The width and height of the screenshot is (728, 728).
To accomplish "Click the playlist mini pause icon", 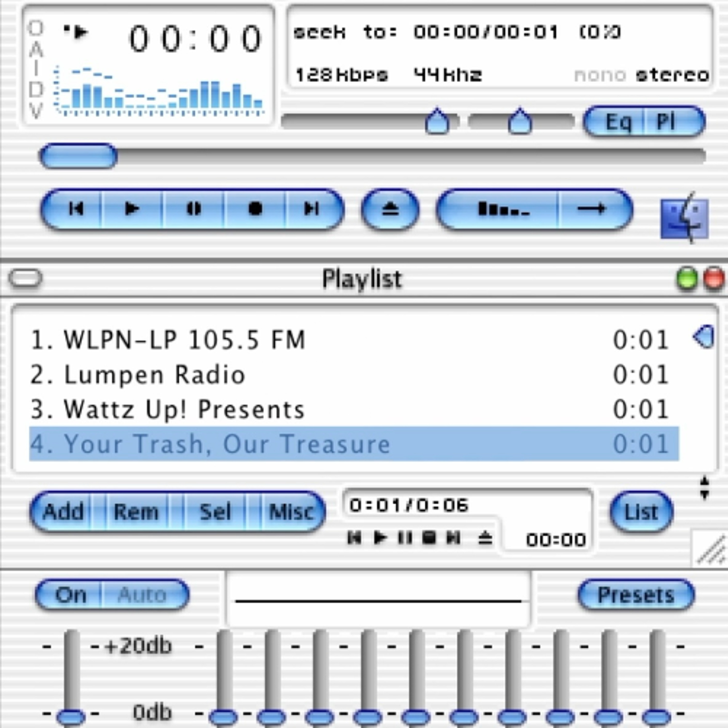I will click(405, 538).
